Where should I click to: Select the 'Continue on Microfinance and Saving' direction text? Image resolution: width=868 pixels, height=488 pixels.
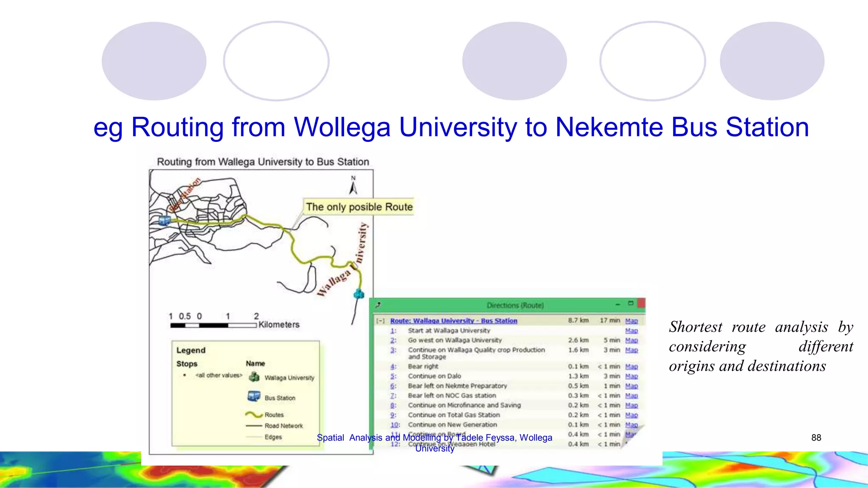coord(464,406)
